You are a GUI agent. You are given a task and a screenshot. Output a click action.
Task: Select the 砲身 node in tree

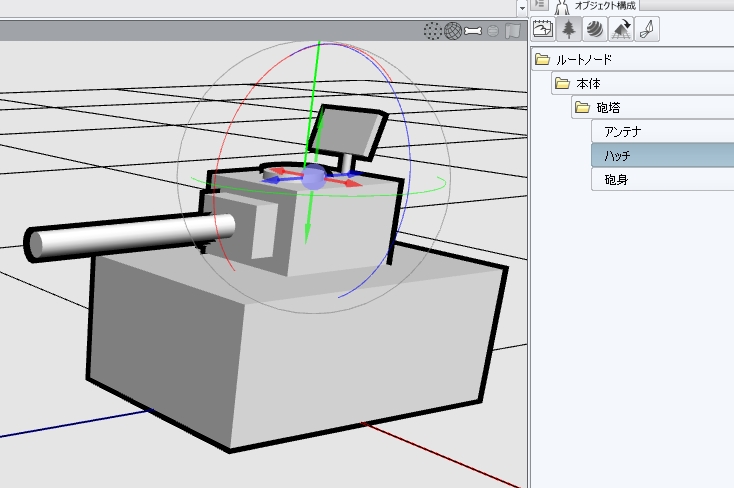coord(616,180)
